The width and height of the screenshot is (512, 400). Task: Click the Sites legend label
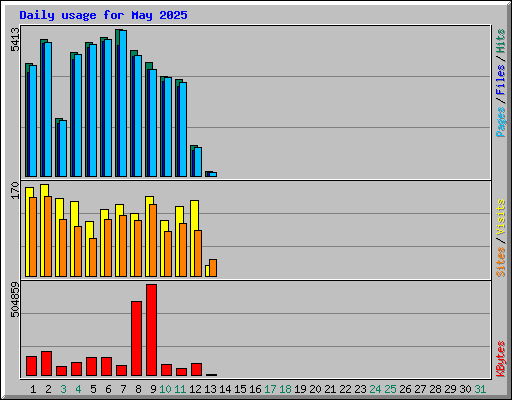501,262
